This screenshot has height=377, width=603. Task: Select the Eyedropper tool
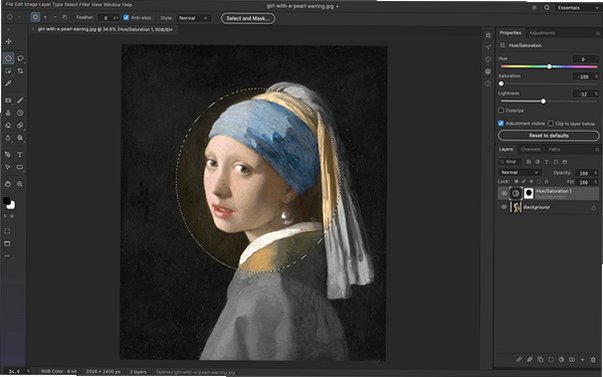(x=8, y=83)
